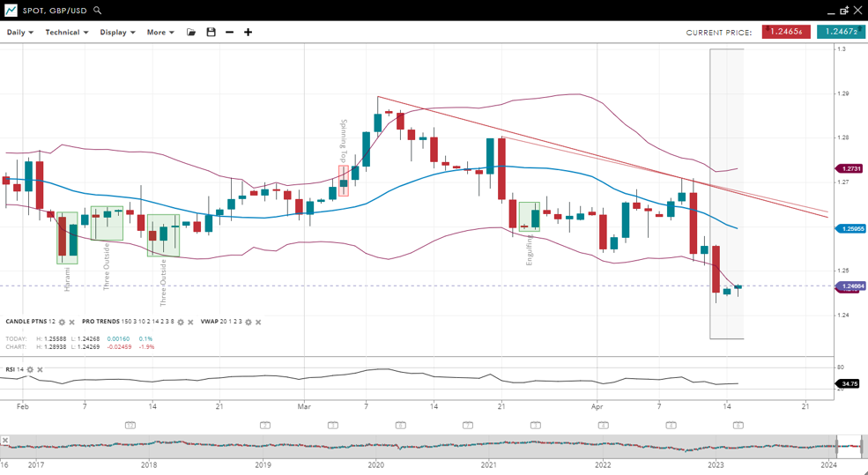The image size is (868, 475).
Task: Zoom out with the minus icon
Action: point(229,33)
